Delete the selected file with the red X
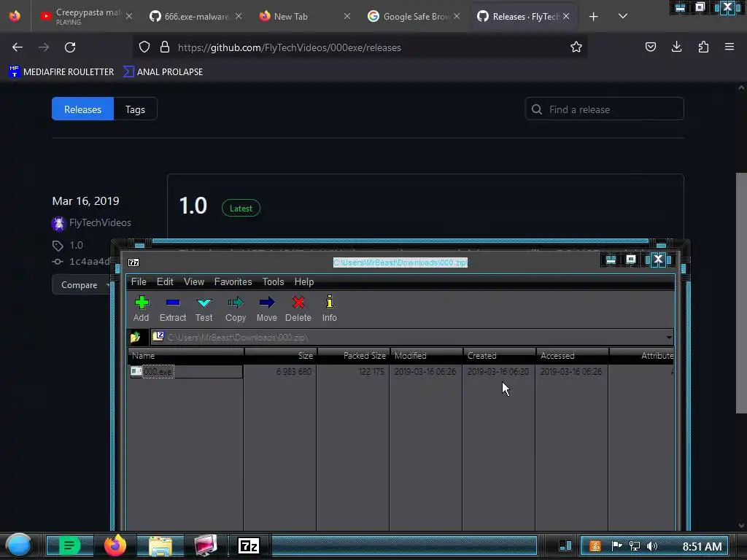The width and height of the screenshot is (747, 560). tap(298, 308)
